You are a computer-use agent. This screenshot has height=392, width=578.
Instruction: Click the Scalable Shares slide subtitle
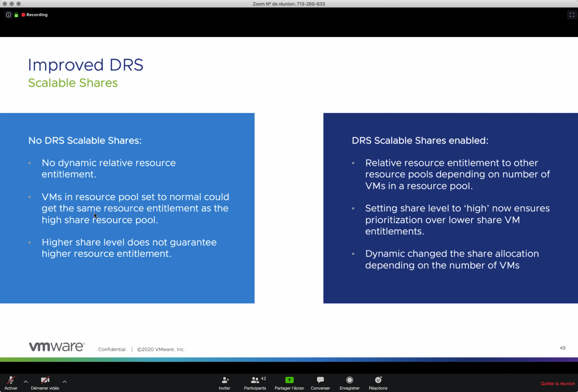pos(73,83)
